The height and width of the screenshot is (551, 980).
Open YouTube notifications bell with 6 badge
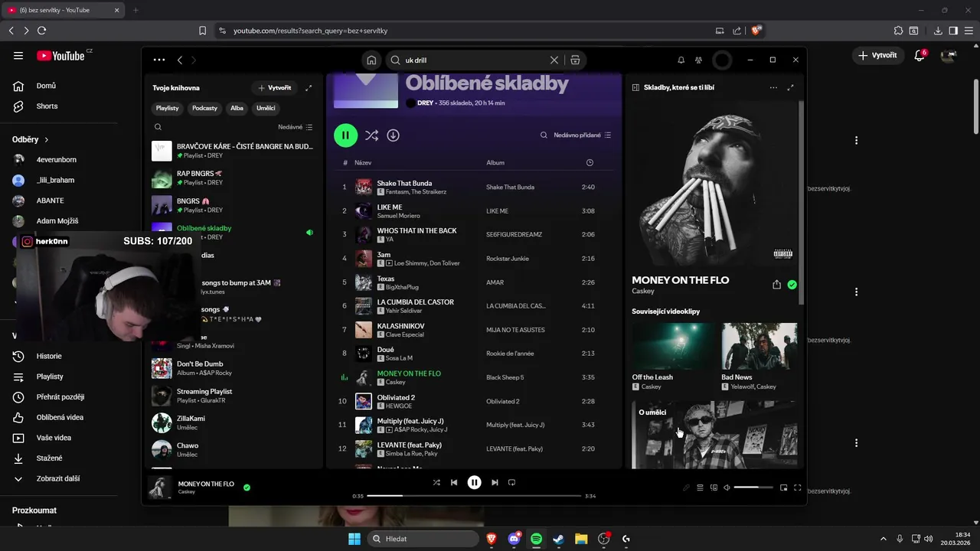tap(920, 55)
